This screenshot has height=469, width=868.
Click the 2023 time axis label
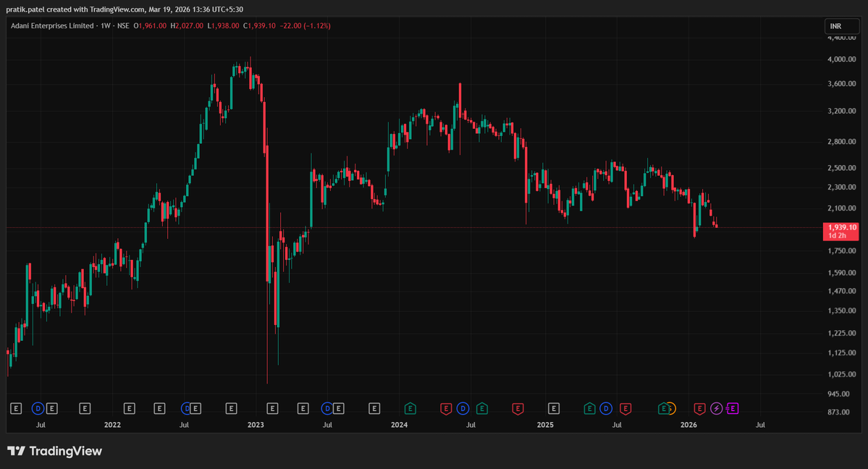click(x=256, y=425)
